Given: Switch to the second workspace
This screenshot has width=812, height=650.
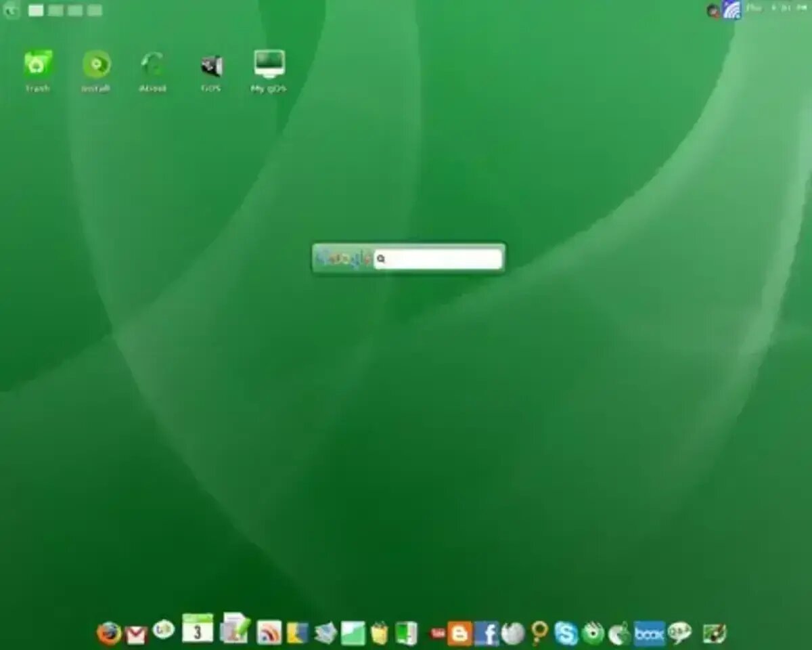Looking at the screenshot, I should pyautogui.click(x=55, y=10).
